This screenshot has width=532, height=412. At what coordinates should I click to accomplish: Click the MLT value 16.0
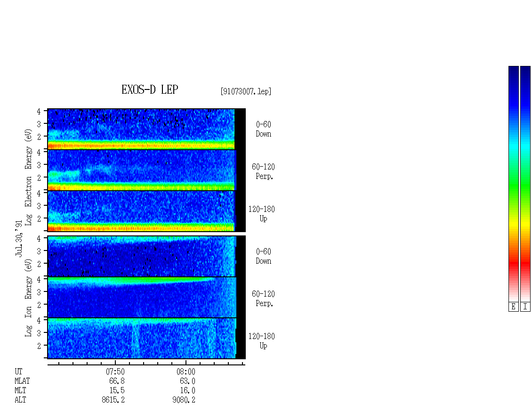click(x=188, y=390)
